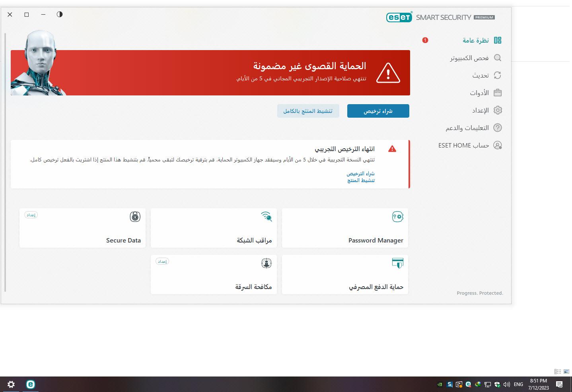Click the sync tray icon with orange dot
This screenshot has width=572, height=392.
coord(459,384)
